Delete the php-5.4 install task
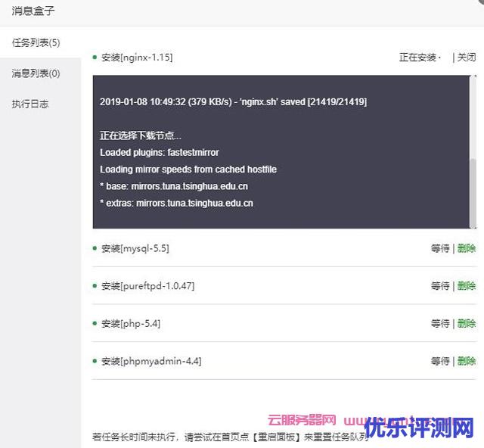This screenshot has width=484, height=448. (x=467, y=323)
